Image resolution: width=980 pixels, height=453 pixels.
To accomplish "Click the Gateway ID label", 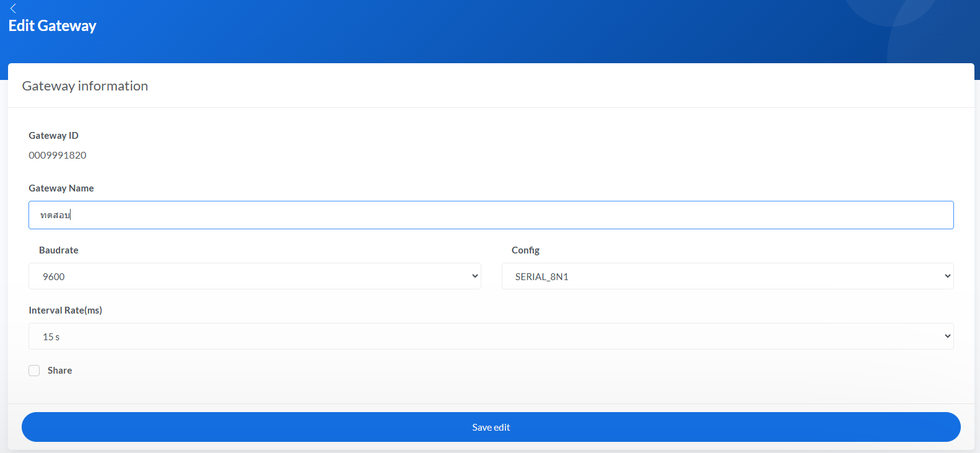I will [x=53, y=136].
